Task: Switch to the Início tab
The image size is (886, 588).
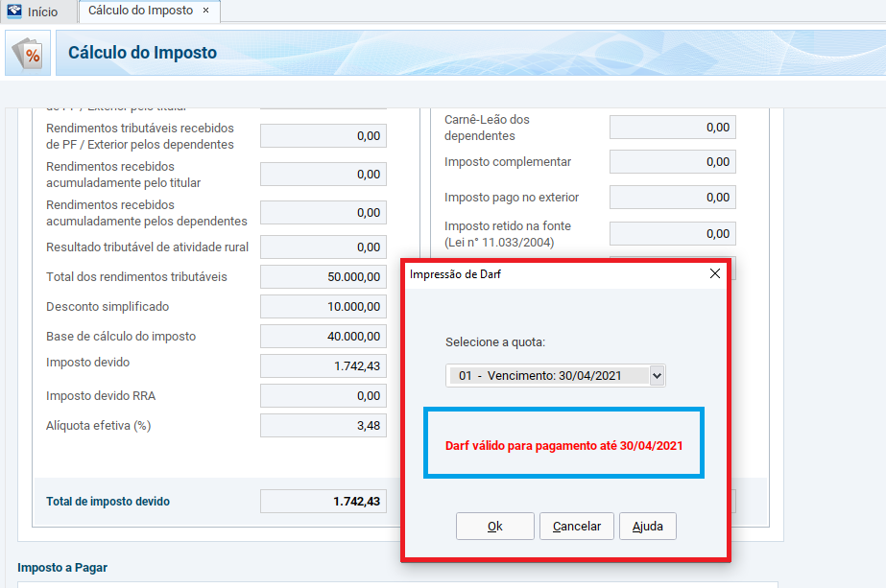Action: tap(42, 12)
